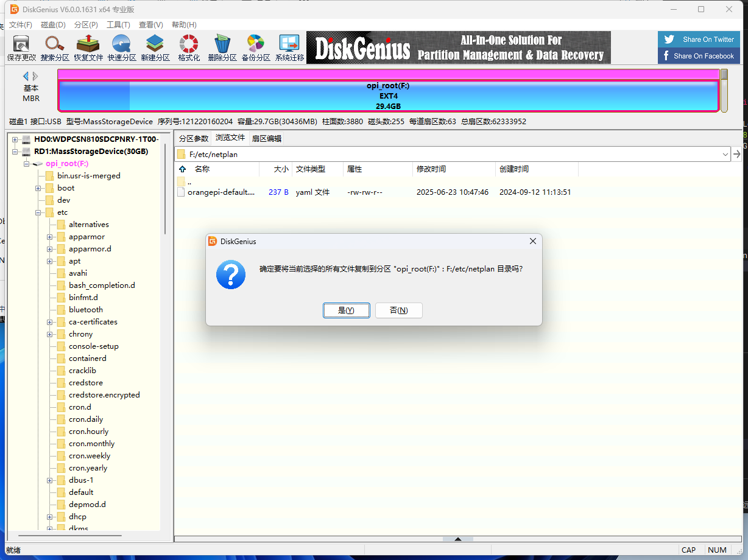The image size is (748, 560).
Task: Open the 帮助(H) menu
Action: (184, 25)
